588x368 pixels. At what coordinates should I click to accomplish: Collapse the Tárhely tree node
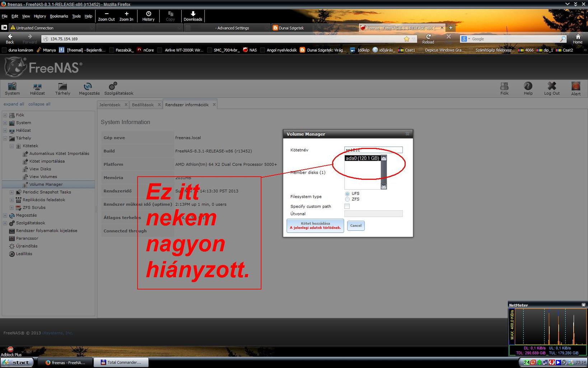click(x=5, y=138)
